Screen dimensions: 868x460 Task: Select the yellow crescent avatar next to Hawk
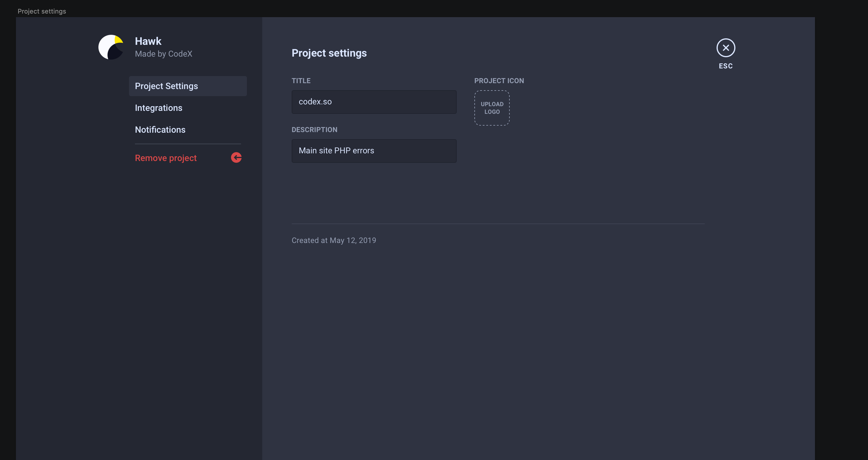(111, 47)
